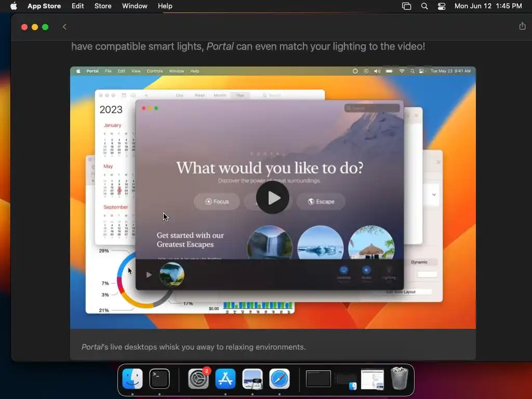Go back using the toolbar chevron
Screen dimensions: 532x399
(64, 27)
